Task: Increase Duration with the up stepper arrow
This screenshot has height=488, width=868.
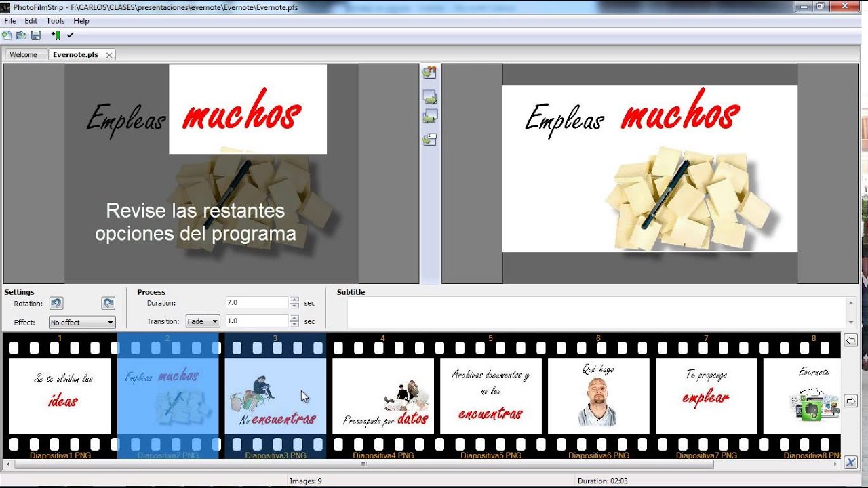Action: [x=294, y=300]
